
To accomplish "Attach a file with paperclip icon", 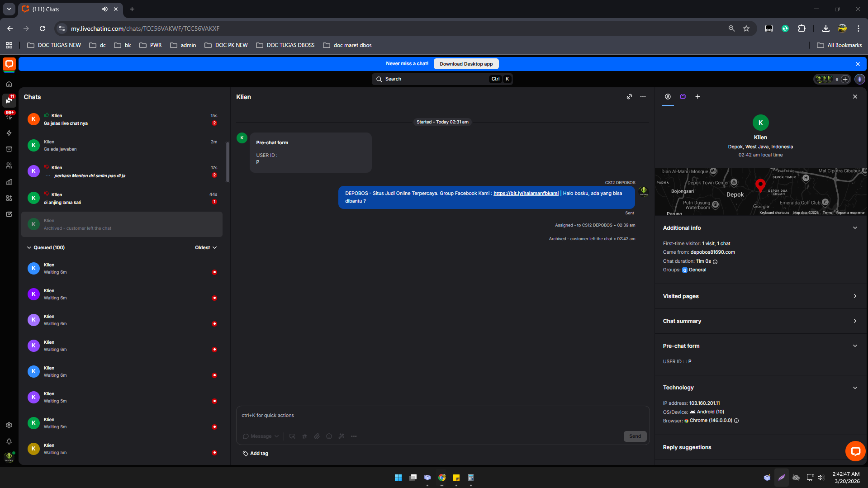I will [317, 436].
